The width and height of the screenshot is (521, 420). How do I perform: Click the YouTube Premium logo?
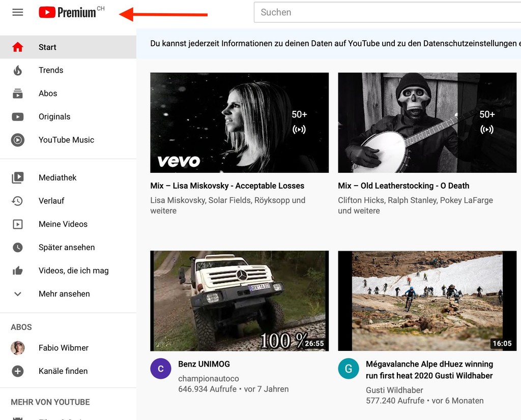(x=71, y=12)
